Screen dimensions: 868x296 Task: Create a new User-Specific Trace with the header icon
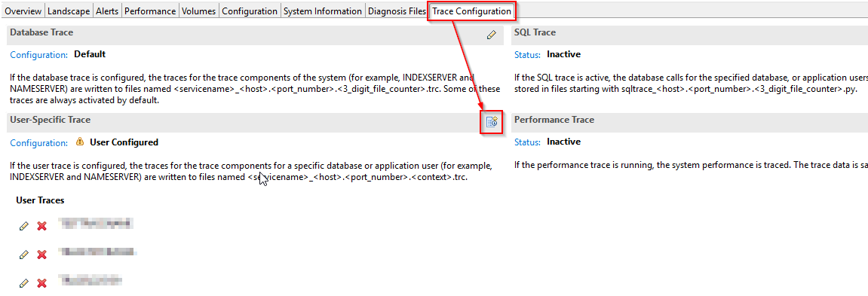coord(491,123)
